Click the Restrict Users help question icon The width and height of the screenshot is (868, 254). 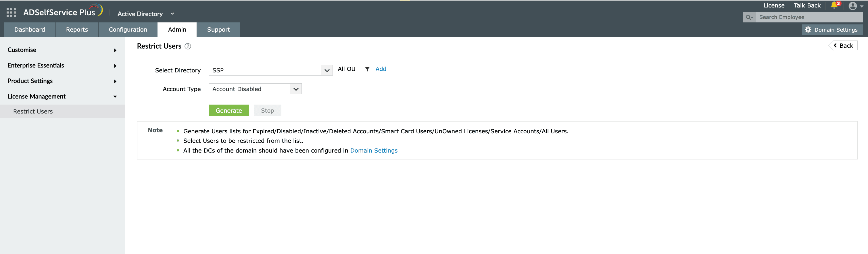pyautogui.click(x=188, y=47)
